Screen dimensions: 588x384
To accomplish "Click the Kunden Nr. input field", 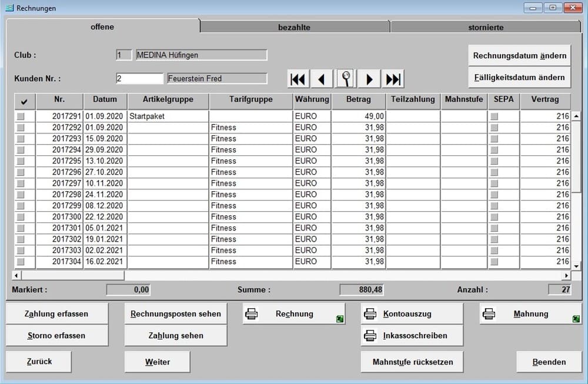I will click(x=139, y=78).
